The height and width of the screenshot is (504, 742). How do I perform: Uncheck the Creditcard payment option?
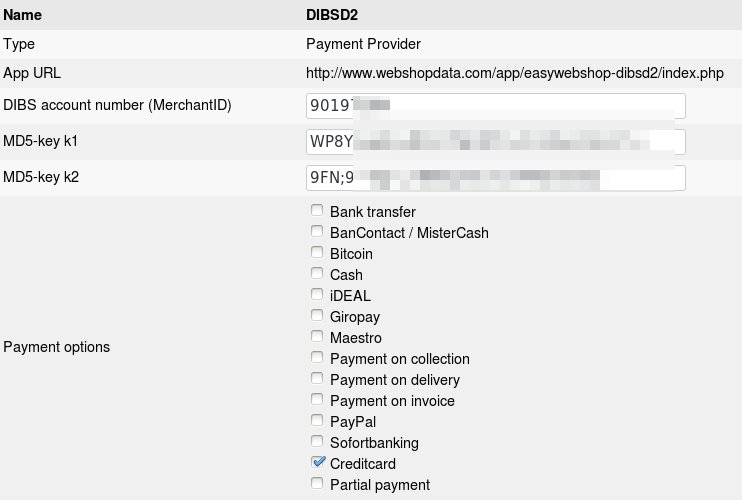pyautogui.click(x=318, y=462)
